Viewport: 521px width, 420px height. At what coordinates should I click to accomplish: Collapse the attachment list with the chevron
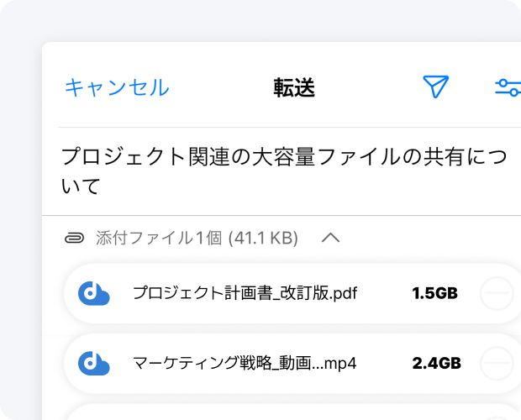[330, 238]
